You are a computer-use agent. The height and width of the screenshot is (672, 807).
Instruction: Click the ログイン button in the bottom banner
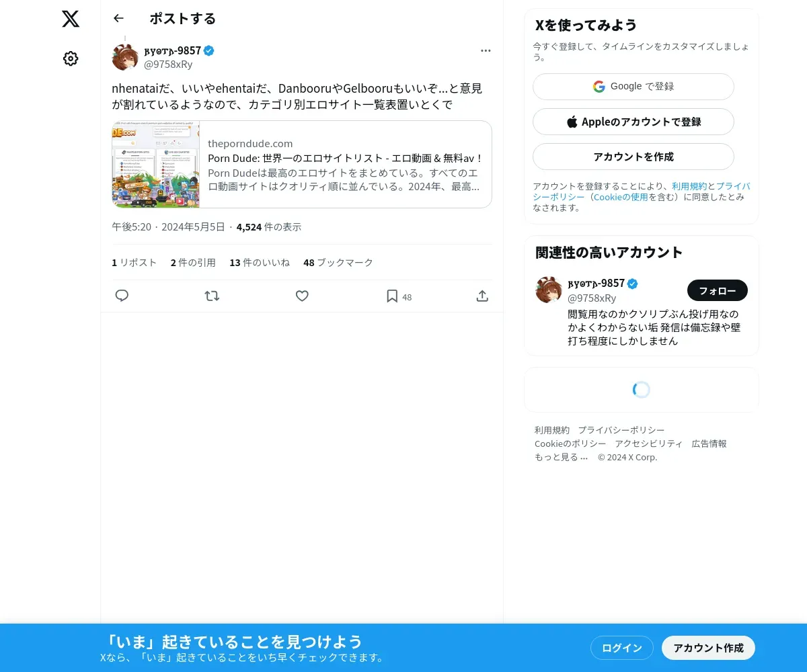pyautogui.click(x=622, y=648)
